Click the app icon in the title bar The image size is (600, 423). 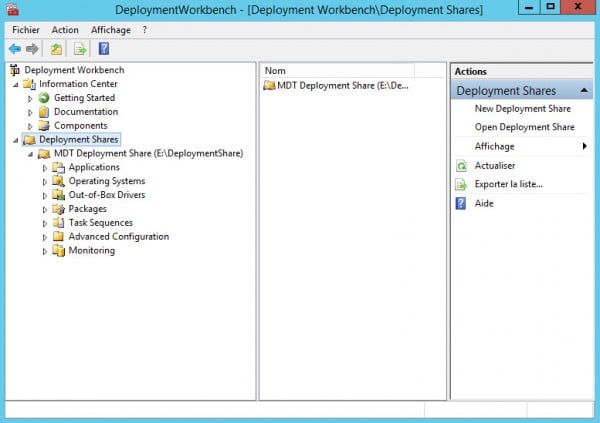point(13,9)
